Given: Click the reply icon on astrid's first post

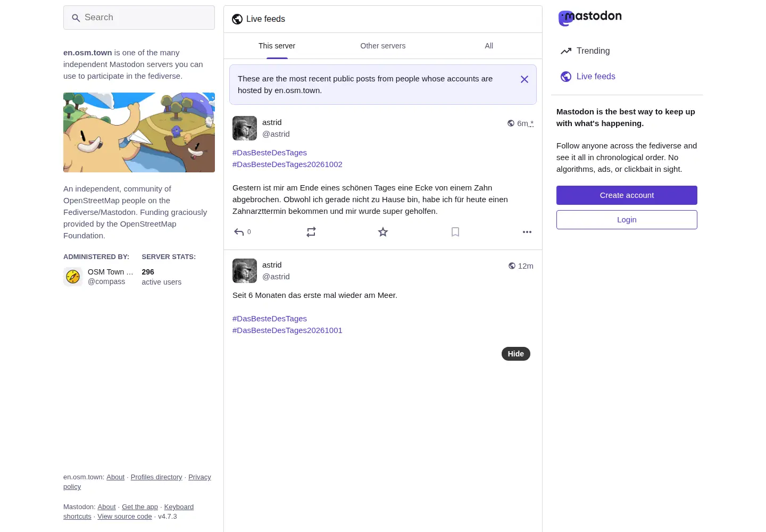Looking at the screenshot, I should 239,232.
